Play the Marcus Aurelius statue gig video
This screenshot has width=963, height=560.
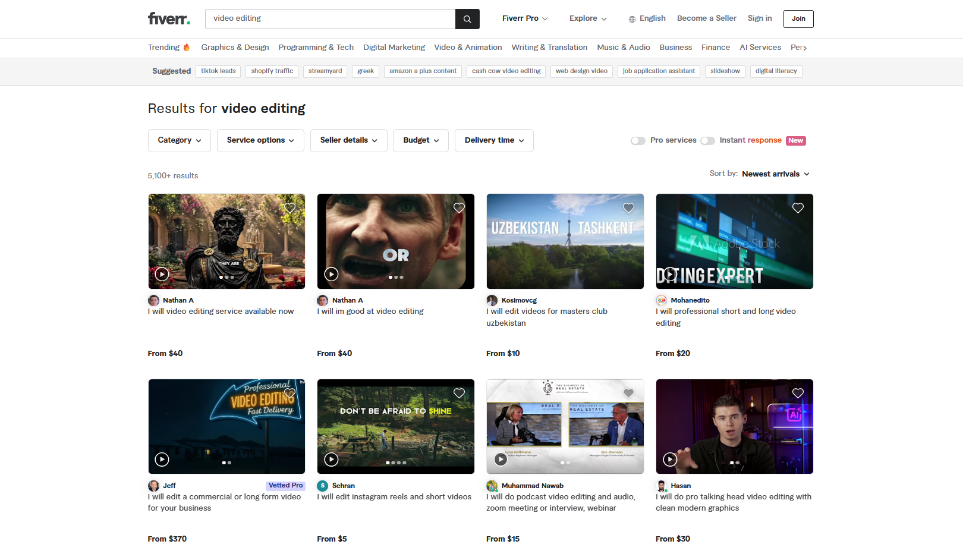click(x=162, y=274)
